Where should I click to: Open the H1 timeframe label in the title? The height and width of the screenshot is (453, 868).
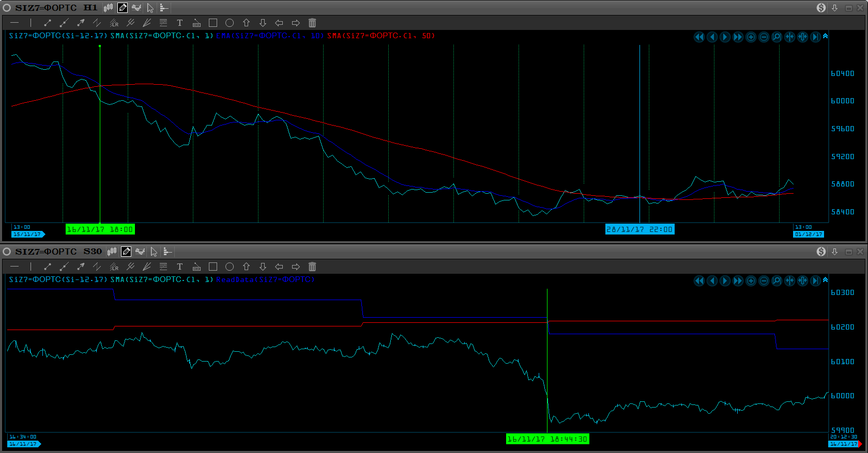tap(90, 8)
